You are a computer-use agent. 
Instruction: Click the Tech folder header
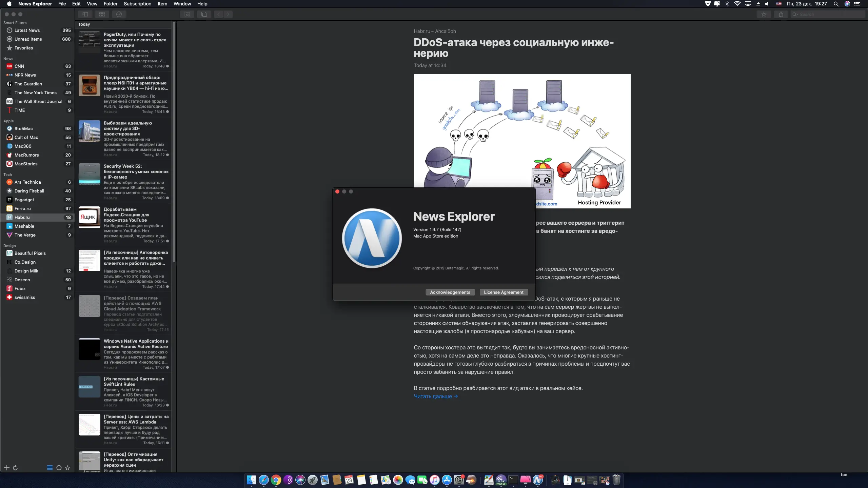pos(7,175)
